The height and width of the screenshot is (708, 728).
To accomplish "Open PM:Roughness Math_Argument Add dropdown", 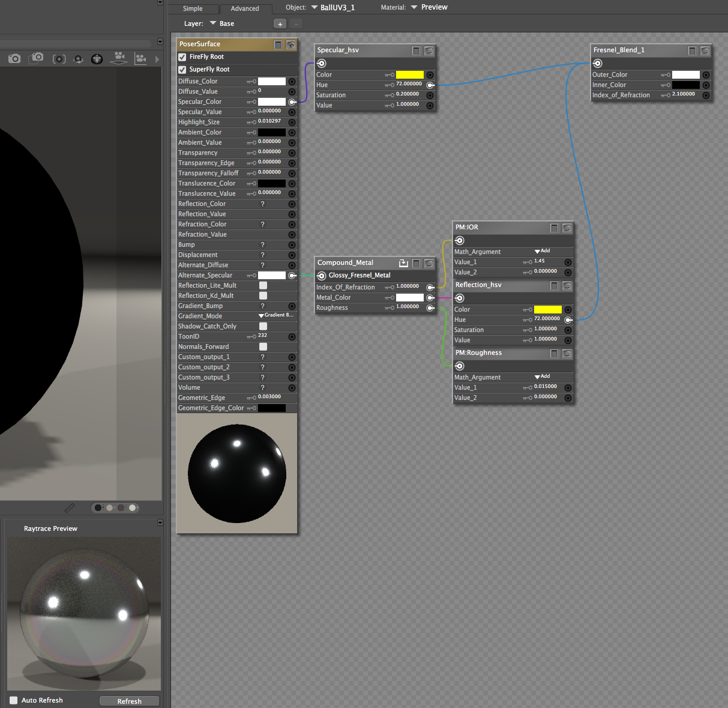I will (542, 377).
